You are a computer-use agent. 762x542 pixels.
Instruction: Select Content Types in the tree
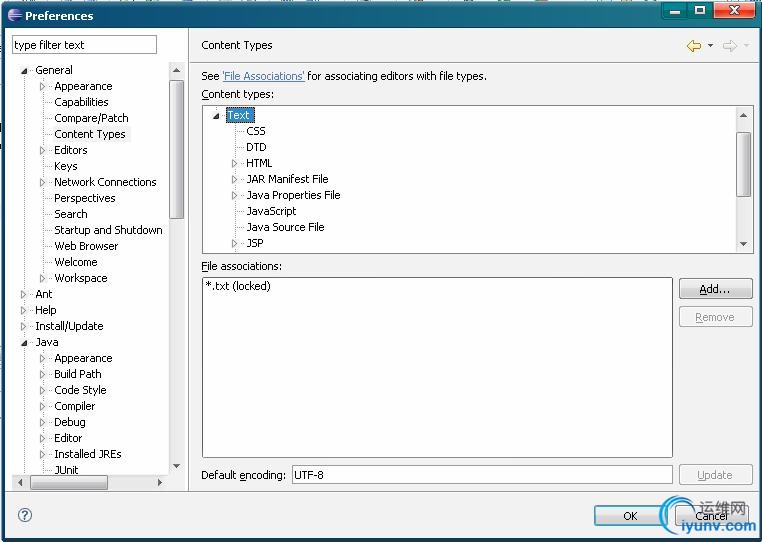click(x=90, y=134)
